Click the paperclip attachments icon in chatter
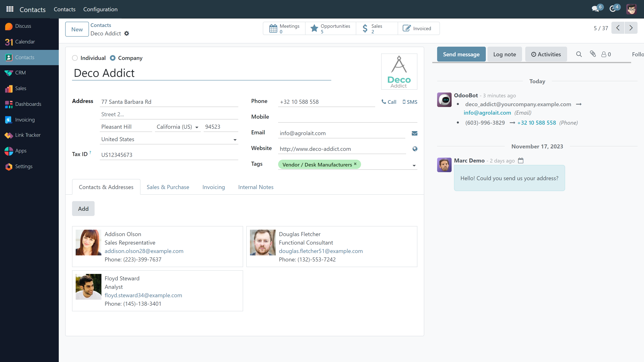Screen dimensions: 644x362 [x=593, y=54]
